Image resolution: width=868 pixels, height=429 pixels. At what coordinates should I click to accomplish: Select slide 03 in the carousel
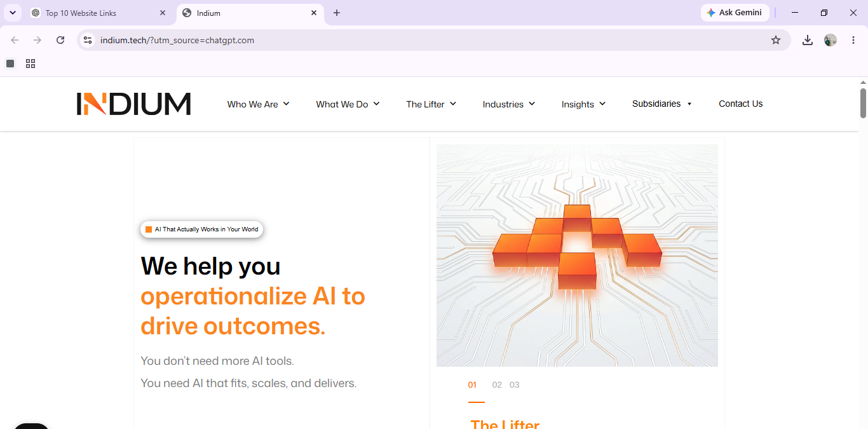[515, 385]
